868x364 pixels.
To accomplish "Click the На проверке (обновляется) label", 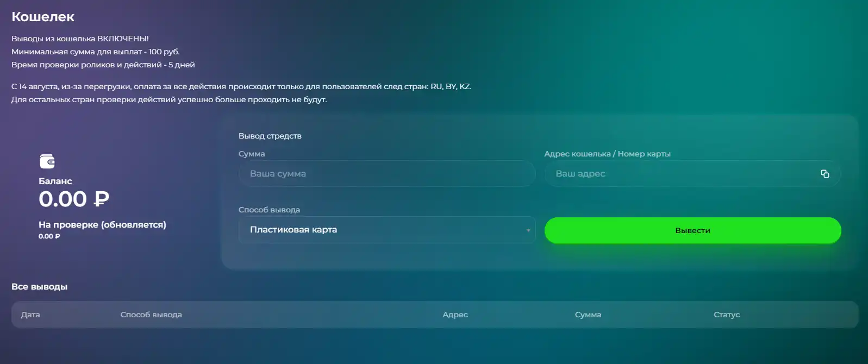I will click(x=102, y=224).
